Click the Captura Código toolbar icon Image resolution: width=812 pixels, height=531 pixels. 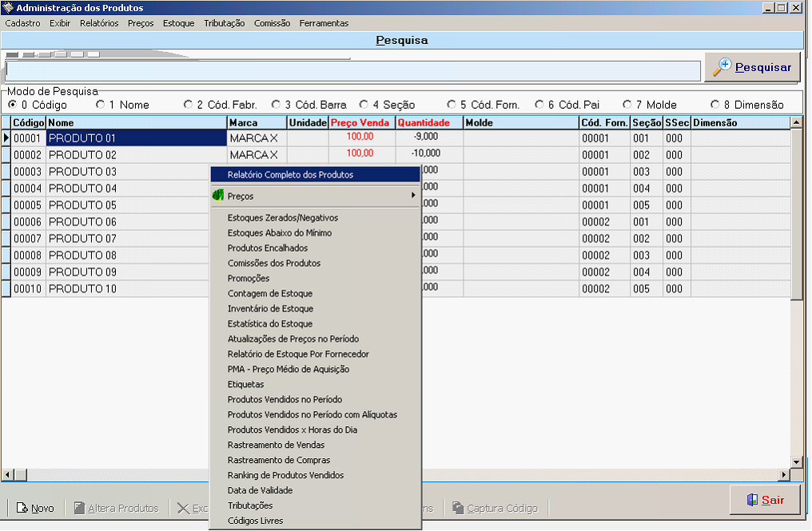pos(458,509)
